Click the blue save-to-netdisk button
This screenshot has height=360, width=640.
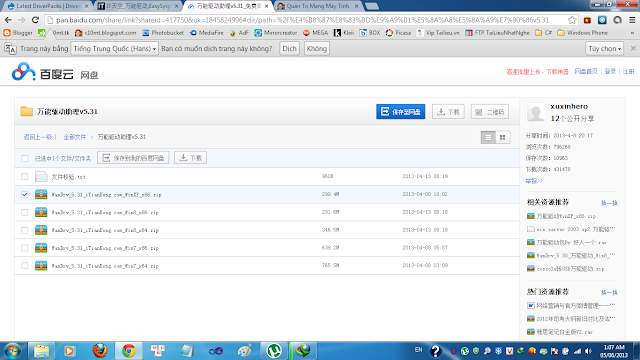400,111
